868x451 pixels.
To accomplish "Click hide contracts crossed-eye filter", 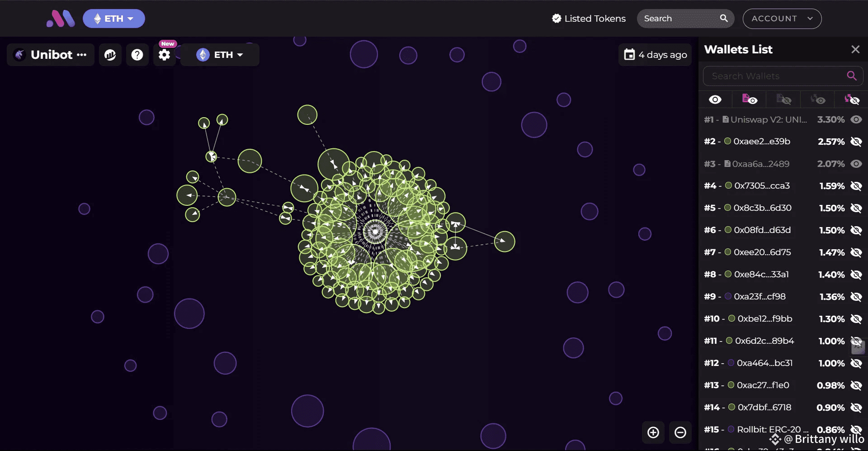I will pos(784,100).
